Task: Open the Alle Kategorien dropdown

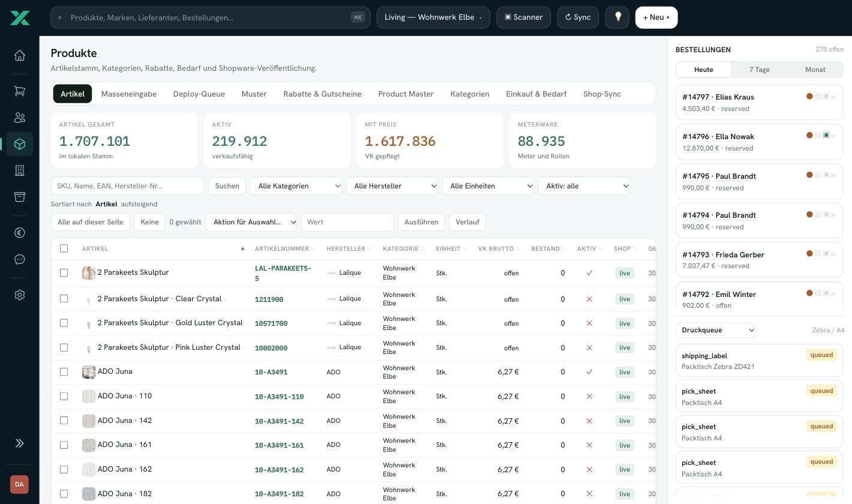Action: [x=296, y=186]
